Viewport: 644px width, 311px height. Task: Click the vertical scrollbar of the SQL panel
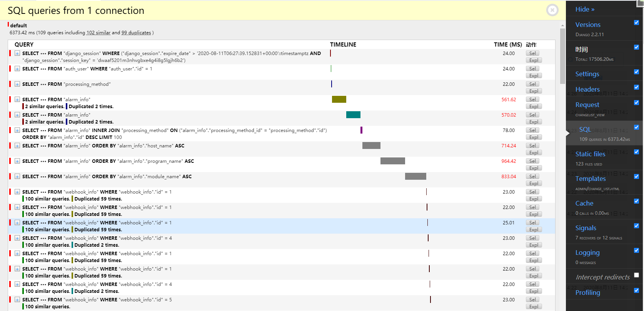(x=562, y=57)
